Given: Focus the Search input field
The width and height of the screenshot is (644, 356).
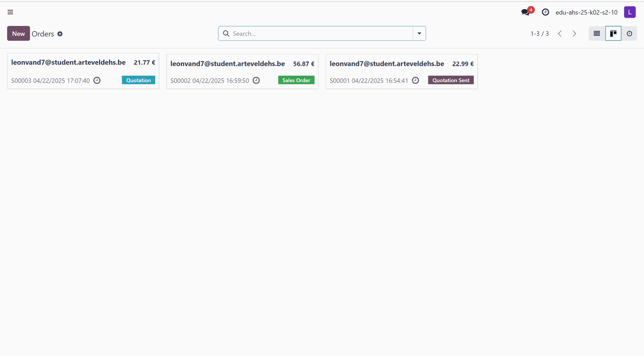Looking at the screenshot, I should point(322,34).
